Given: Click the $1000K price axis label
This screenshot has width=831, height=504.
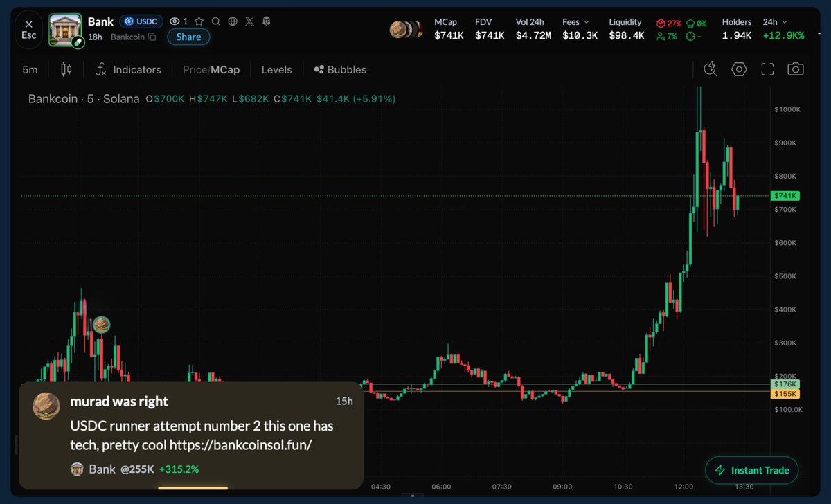Looking at the screenshot, I should click(787, 109).
